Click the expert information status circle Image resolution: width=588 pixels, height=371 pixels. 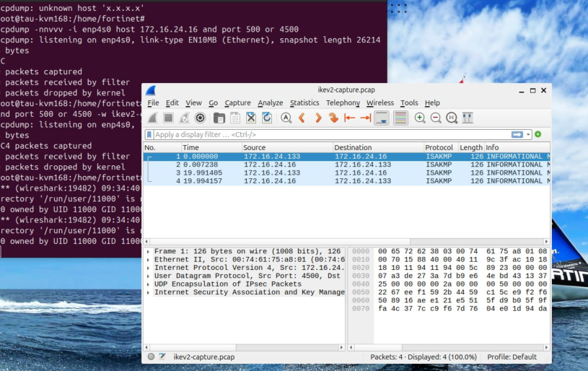tap(151, 357)
